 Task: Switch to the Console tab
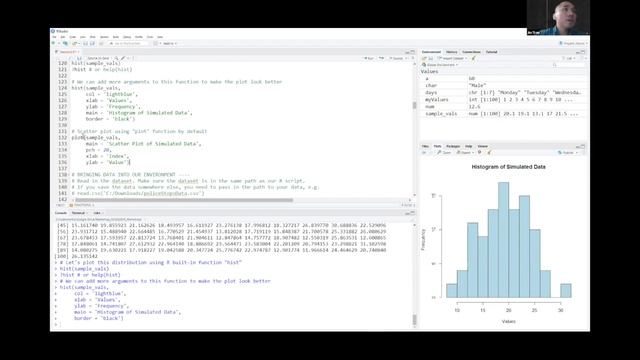(x=61, y=213)
